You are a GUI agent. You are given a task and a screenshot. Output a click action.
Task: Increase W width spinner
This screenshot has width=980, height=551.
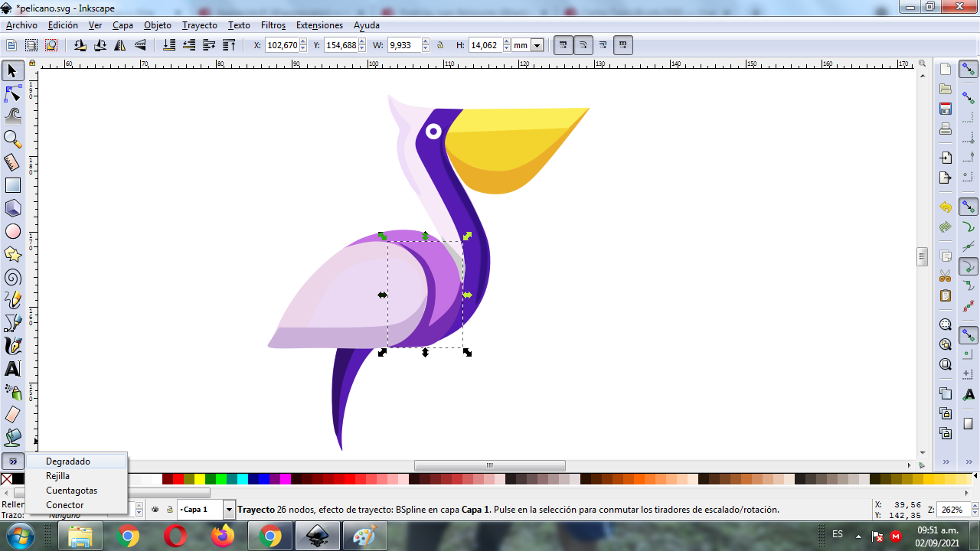click(424, 42)
